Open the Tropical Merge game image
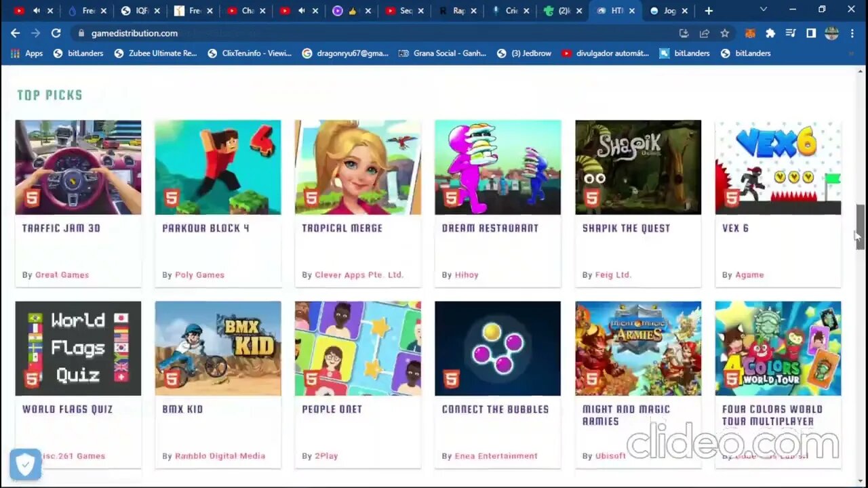The height and width of the screenshot is (488, 868). pos(357,167)
